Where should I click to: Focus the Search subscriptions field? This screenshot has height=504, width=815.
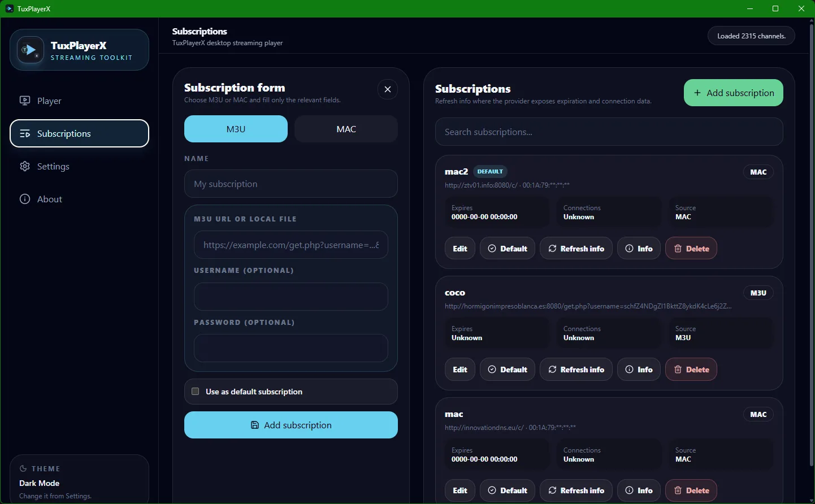click(609, 132)
